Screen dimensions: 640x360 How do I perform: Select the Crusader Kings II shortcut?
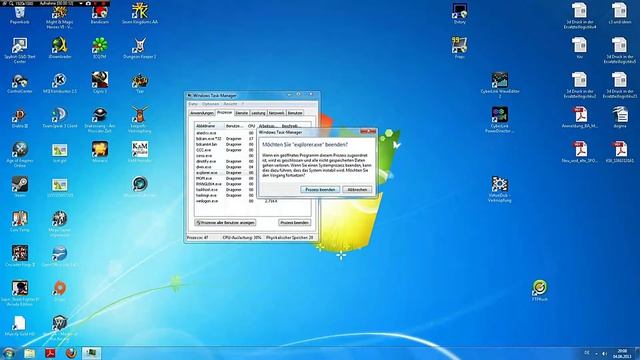tap(20, 256)
